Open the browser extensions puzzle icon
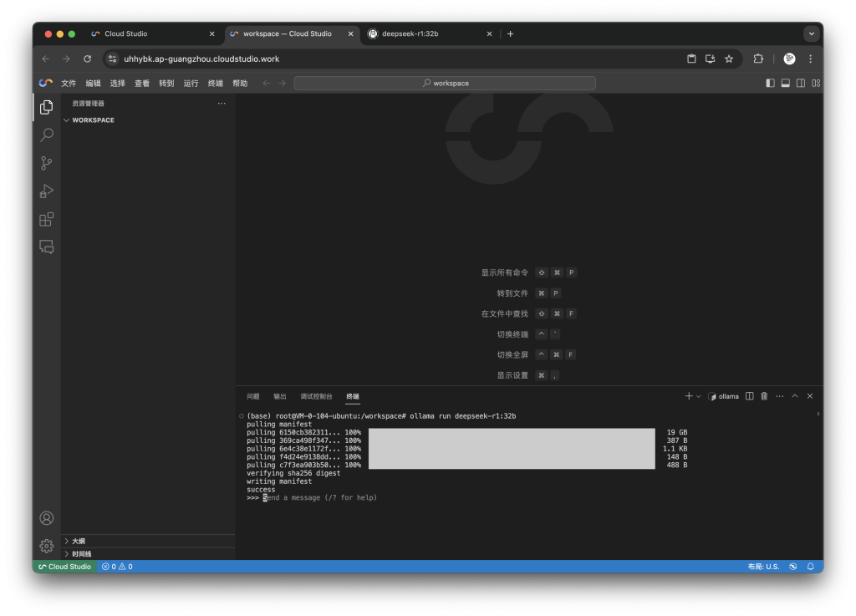Screen dimensions: 856x616 point(758,59)
